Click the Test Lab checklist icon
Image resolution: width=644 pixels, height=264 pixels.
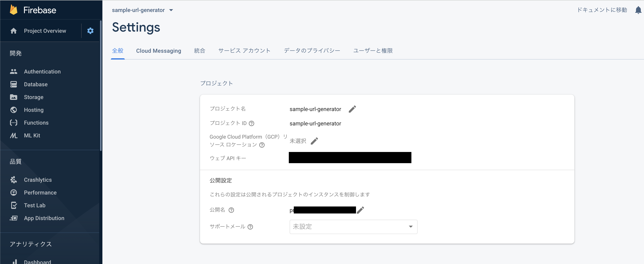click(14, 205)
